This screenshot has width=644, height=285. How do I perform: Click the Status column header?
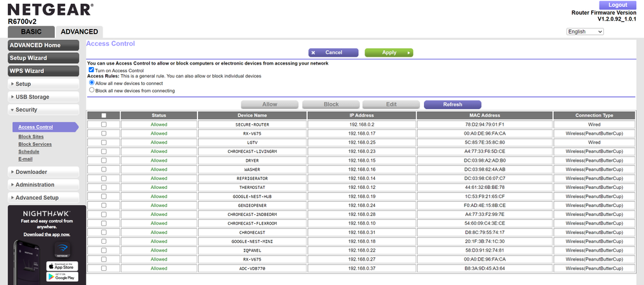(x=159, y=115)
